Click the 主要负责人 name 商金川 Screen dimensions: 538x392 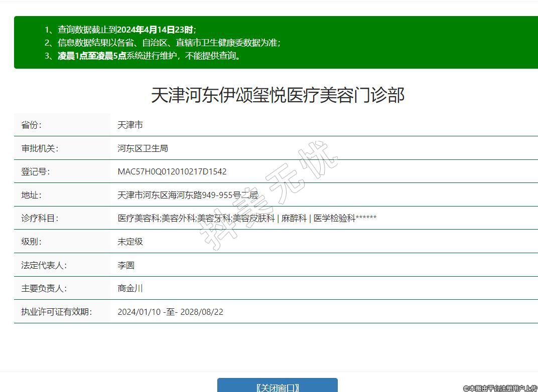(x=130, y=288)
